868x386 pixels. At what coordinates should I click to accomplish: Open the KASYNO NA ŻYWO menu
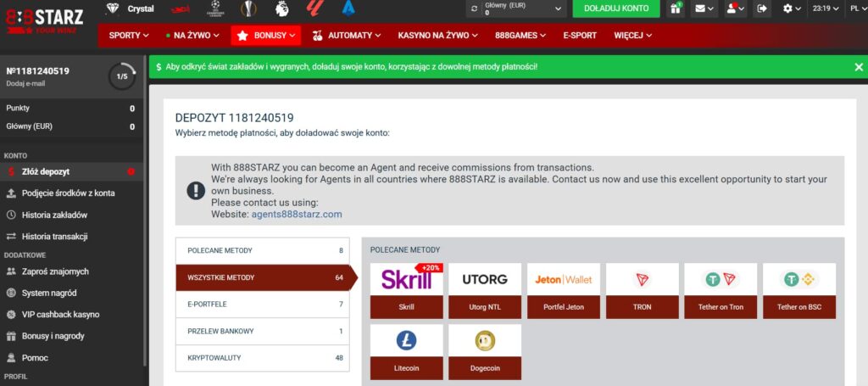(437, 35)
